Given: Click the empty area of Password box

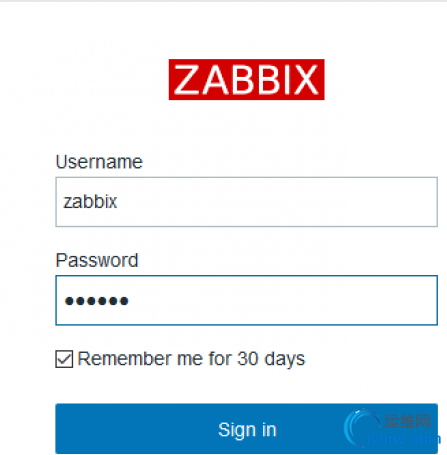Looking at the screenshot, I should pyautogui.click(x=283, y=300).
